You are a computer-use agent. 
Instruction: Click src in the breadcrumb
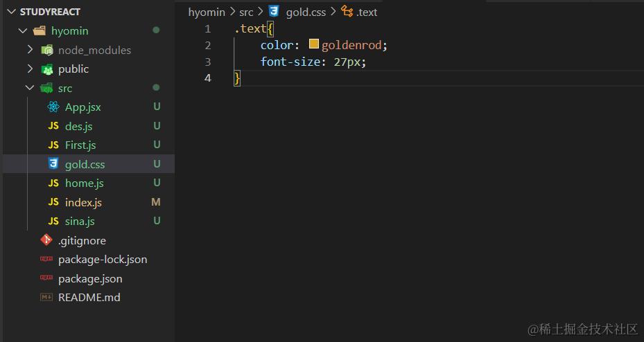pos(246,12)
